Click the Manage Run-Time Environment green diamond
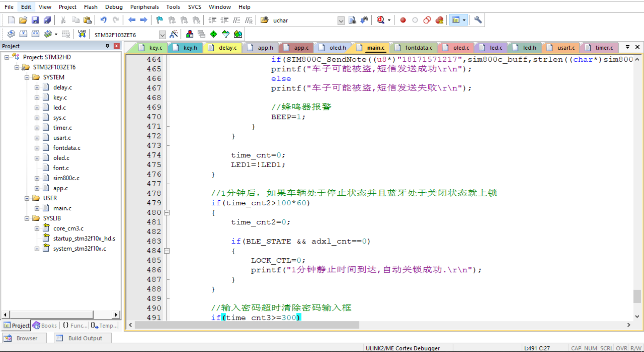The image size is (644, 352). point(213,34)
